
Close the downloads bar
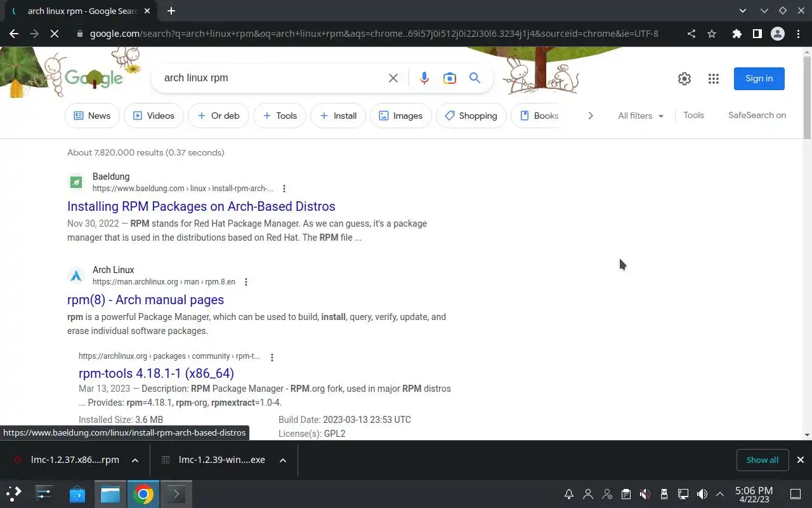[x=800, y=460]
